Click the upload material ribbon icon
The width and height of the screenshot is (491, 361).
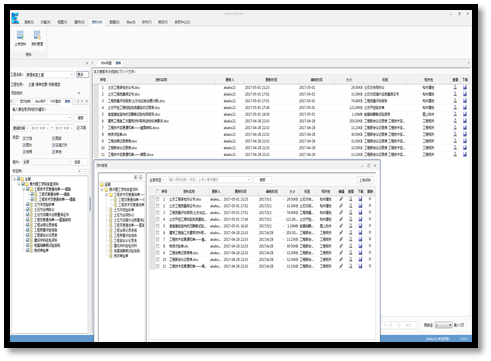pyautogui.click(x=20, y=38)
